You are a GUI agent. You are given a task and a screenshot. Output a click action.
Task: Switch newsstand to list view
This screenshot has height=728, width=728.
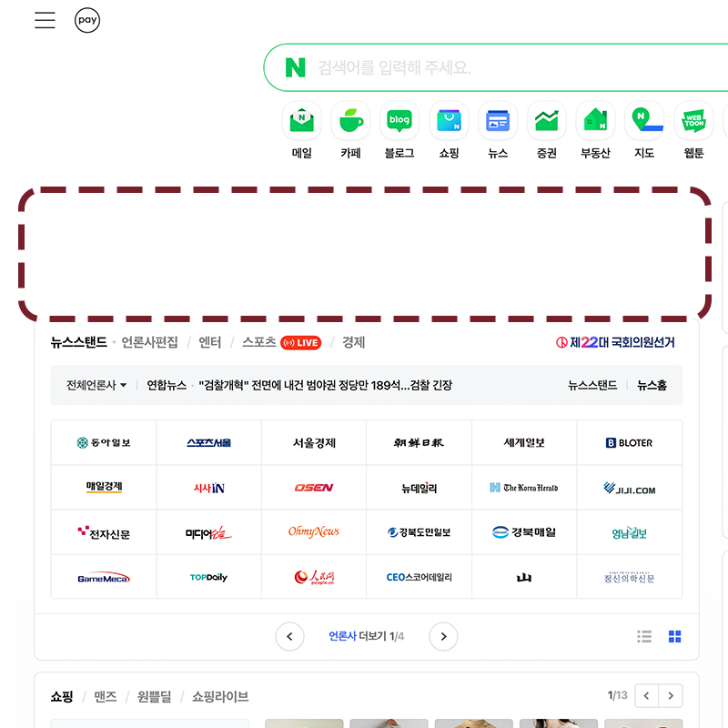pyautogui.click(x=644, y=636)
